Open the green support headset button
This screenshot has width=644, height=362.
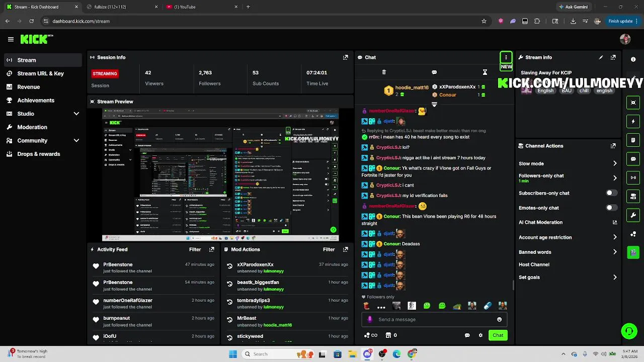[629, 331]
